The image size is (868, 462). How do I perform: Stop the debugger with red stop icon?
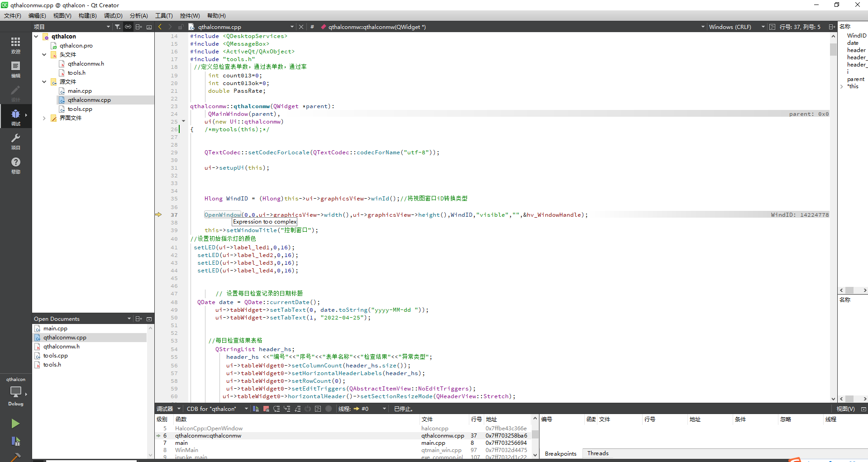point(266,409)
